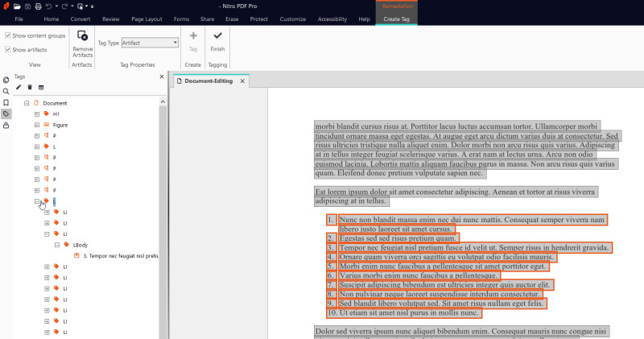Expand the Figure tag node
Image resolution: width=644 pixels, height=339 pixels.
[37, 126]
